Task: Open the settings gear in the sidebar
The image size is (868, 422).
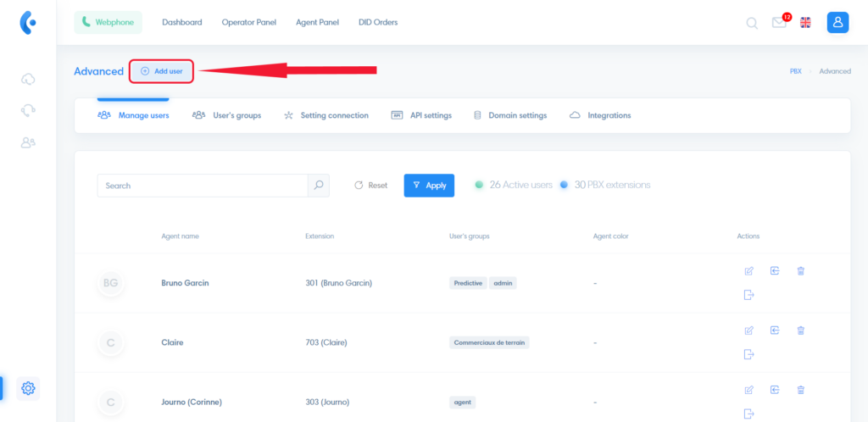Action: pos(28,389)
